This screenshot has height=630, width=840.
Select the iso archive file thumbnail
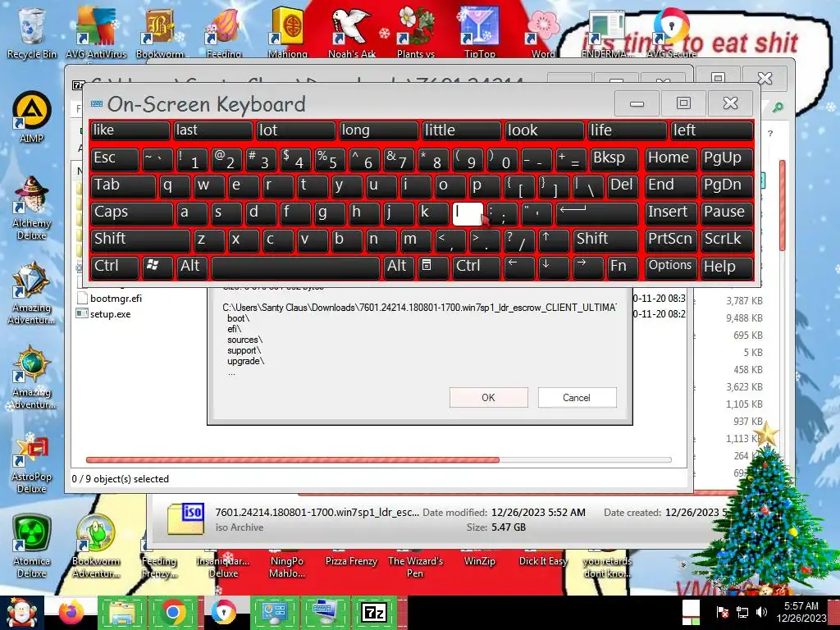click(x=185, y=518)
